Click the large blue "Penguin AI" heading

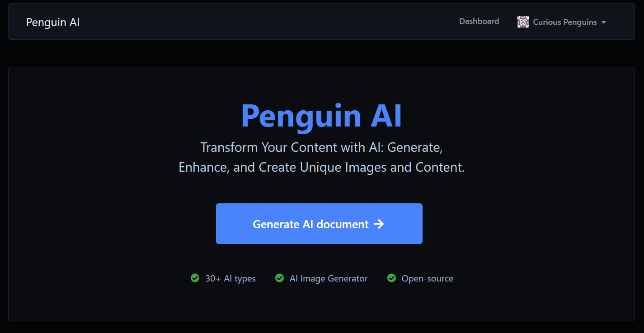[321, 116]
